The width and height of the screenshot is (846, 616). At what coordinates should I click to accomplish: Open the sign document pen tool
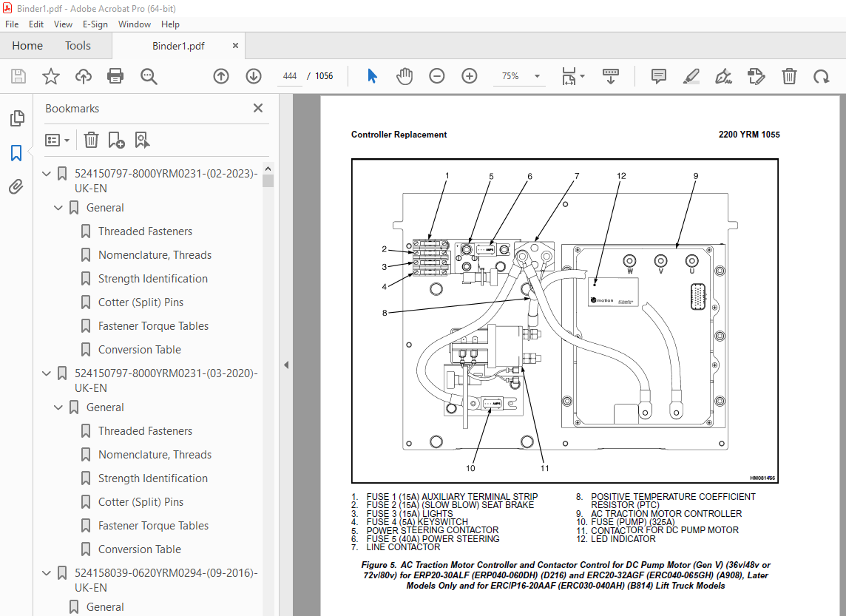(723, 76)
